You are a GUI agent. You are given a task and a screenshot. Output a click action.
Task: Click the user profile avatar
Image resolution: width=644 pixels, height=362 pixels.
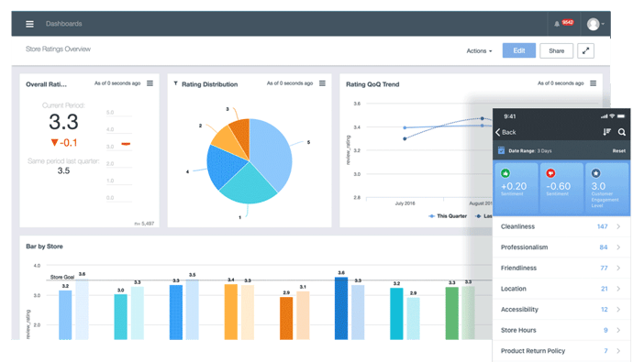point(593,24)
